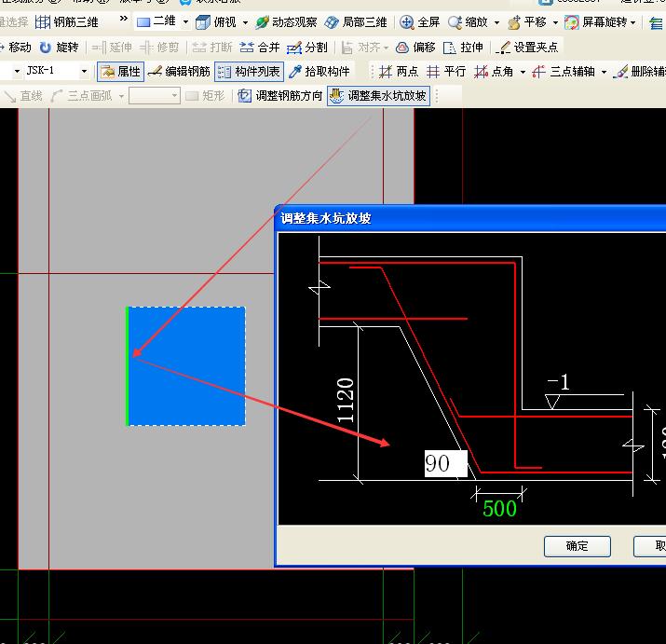
Task: Toggle the 属性 properties panel
Action: point(121,72)
